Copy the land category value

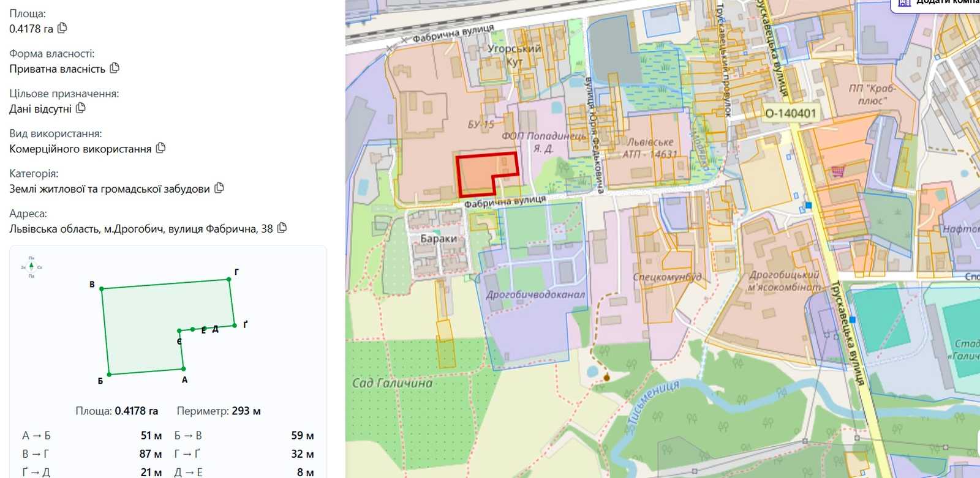point(219,188)
